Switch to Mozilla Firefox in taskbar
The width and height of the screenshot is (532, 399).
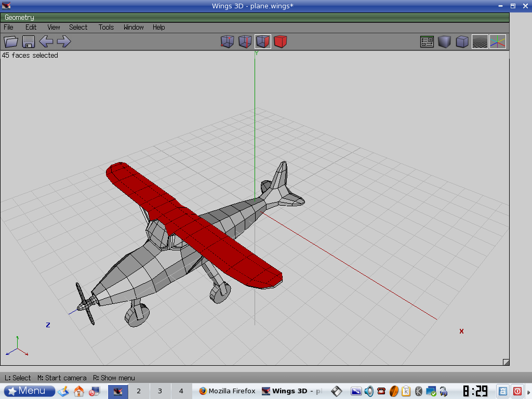[227, 391]
